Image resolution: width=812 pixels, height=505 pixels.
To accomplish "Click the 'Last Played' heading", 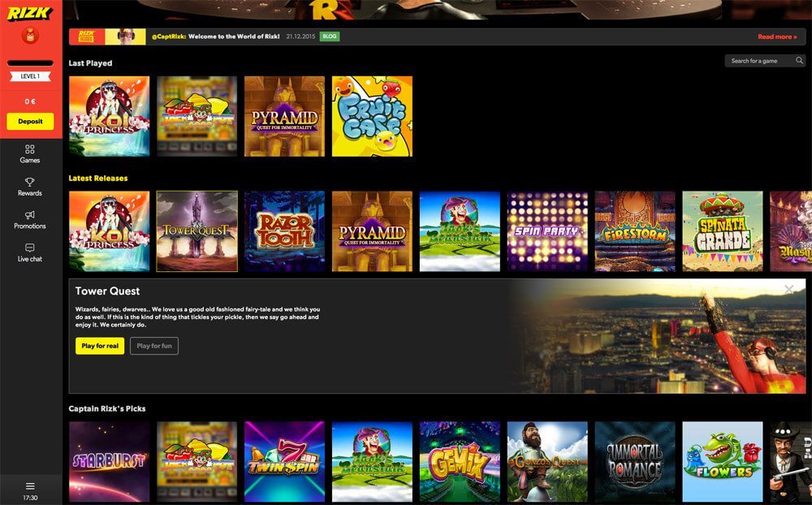I will click(x=90, y=63).
